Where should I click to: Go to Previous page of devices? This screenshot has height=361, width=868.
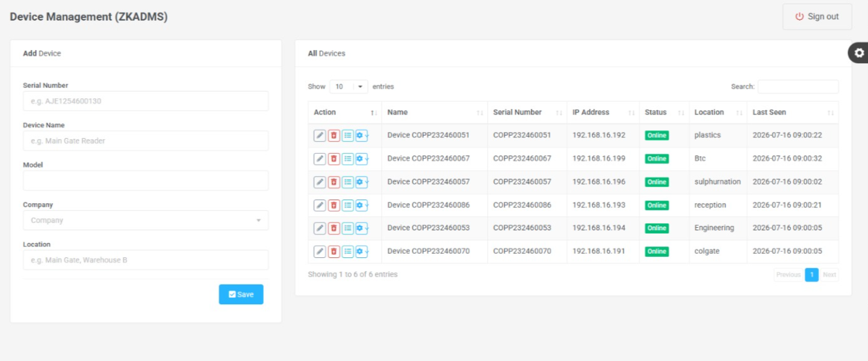[789, 275]
